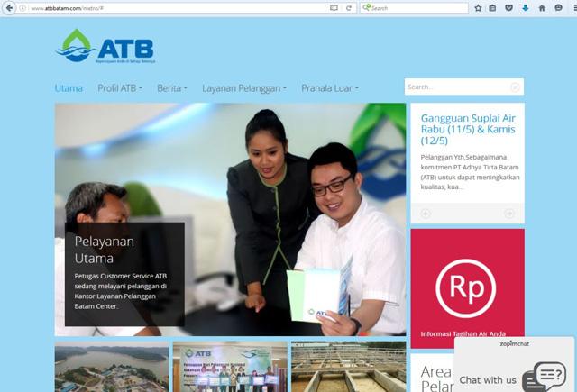This screenshot has height=392, width=577.
Task: Go back using the browser back arrow
Action: (9, 8)
